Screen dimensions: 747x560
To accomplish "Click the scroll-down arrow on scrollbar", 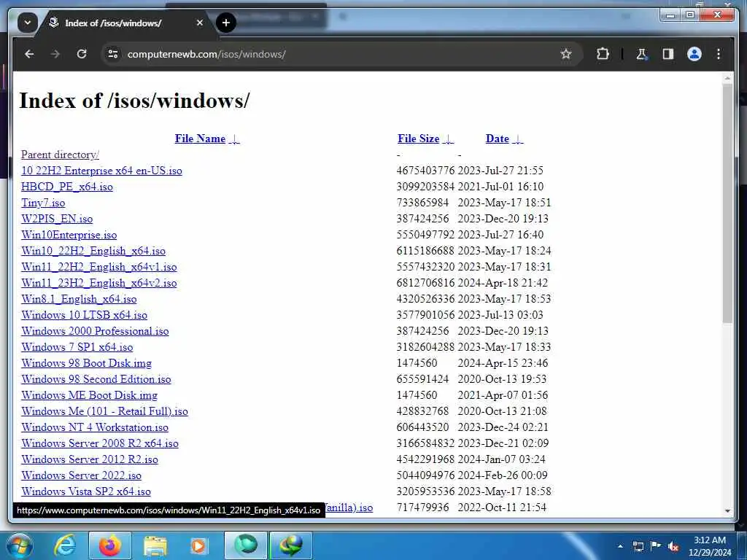I will coord(727,511).
